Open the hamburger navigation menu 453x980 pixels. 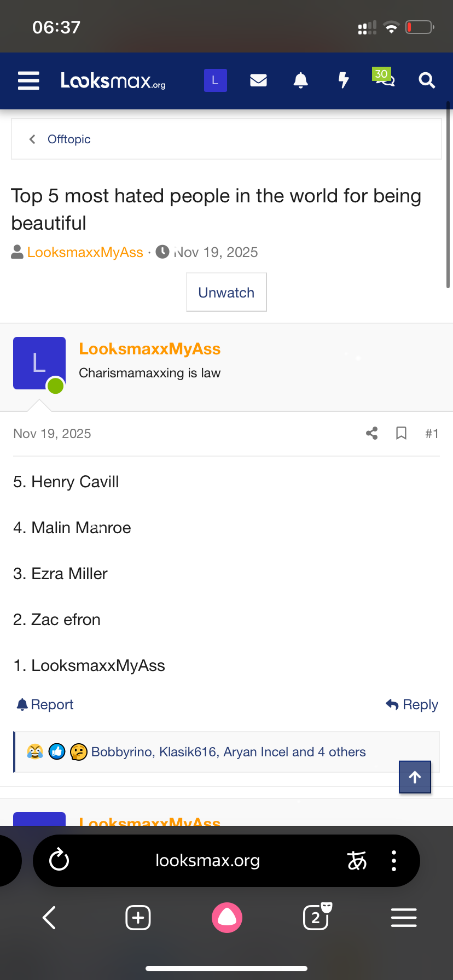[x=28, y=81]
